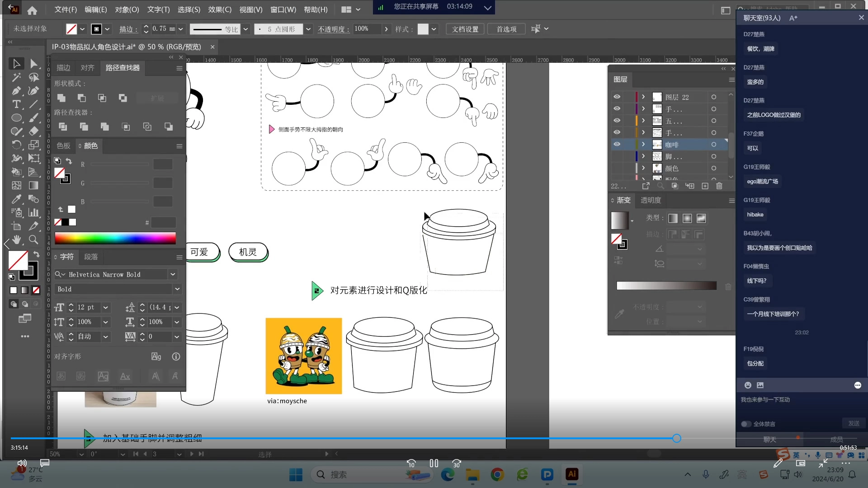Open Chrome from the Windows taskbar
The image size is (868, 488).
point(497,474)
